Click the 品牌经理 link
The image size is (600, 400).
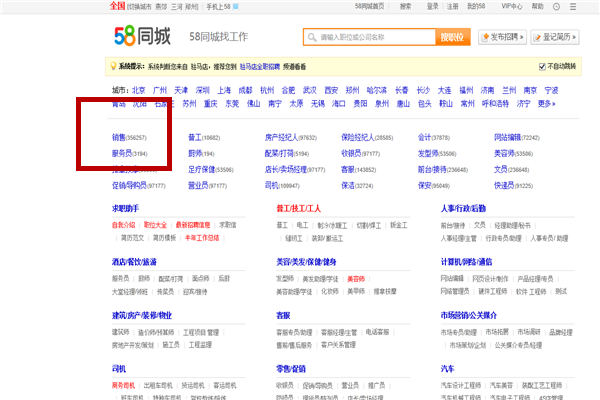coord(561,332)
